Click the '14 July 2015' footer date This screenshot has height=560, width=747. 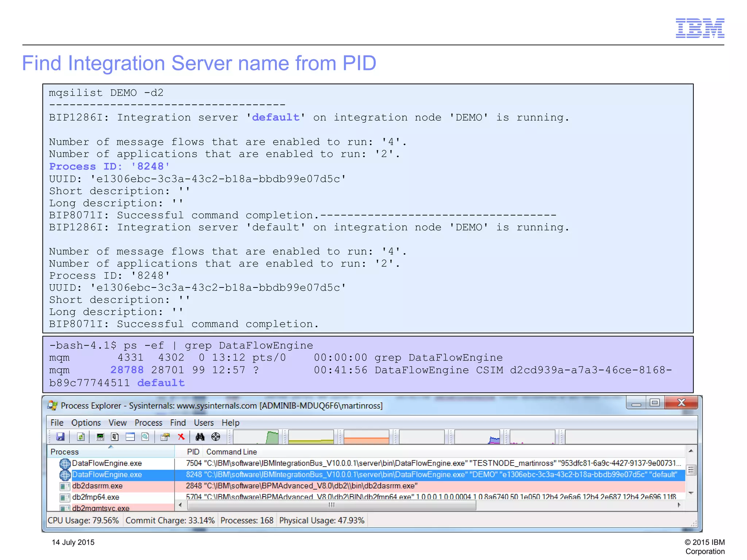pos(73,542)
